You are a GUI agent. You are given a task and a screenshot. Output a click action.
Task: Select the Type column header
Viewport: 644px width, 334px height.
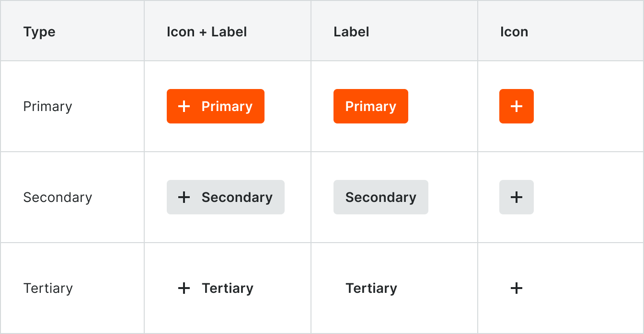pos(39,32)
